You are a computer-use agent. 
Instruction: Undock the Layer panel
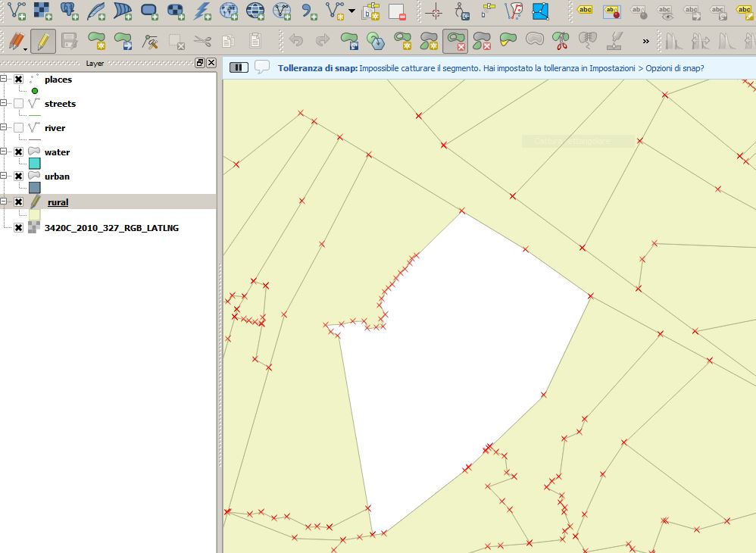200,63
